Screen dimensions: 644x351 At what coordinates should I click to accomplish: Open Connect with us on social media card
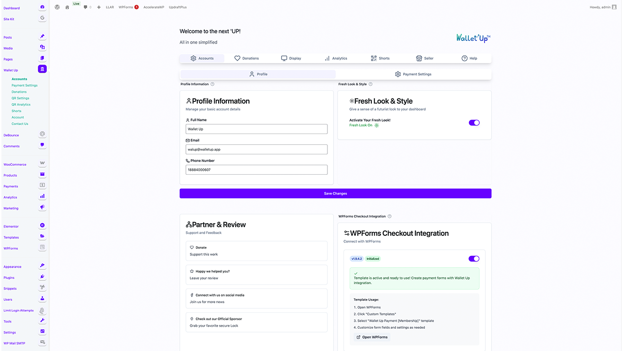(x=256, y=298)
